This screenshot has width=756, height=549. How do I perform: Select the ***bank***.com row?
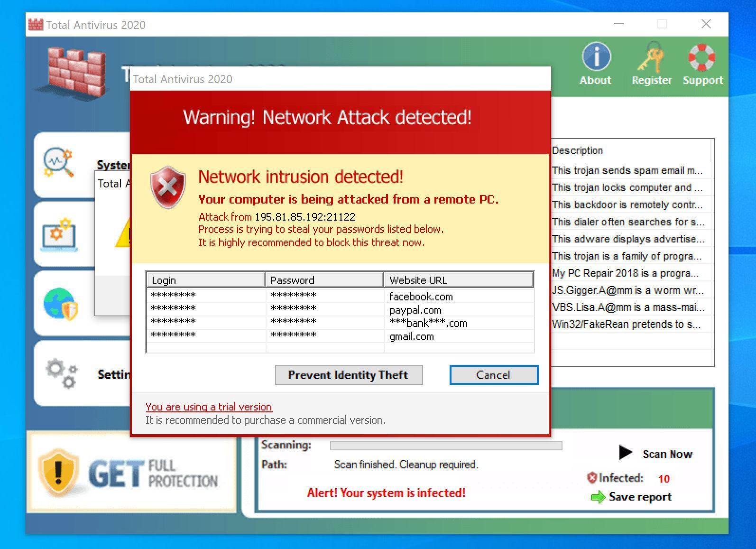340,323
